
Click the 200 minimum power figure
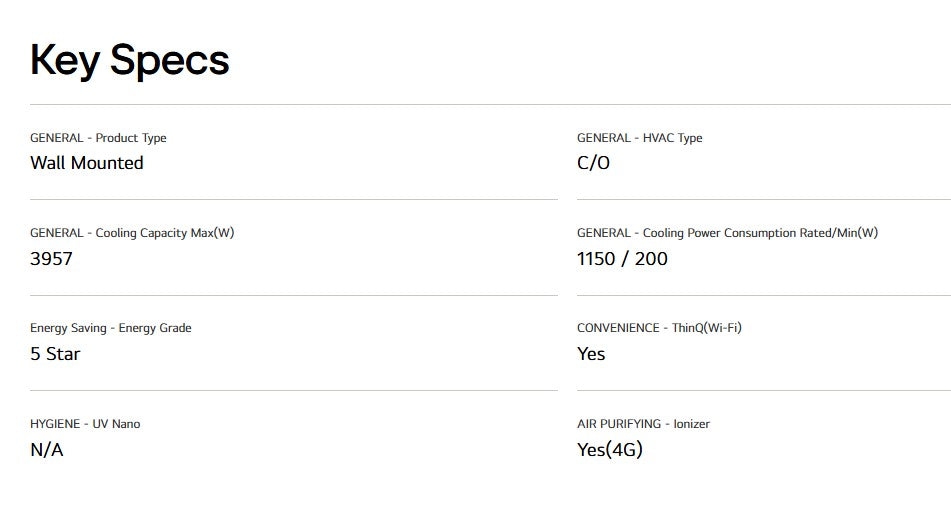tap(651, 258)
